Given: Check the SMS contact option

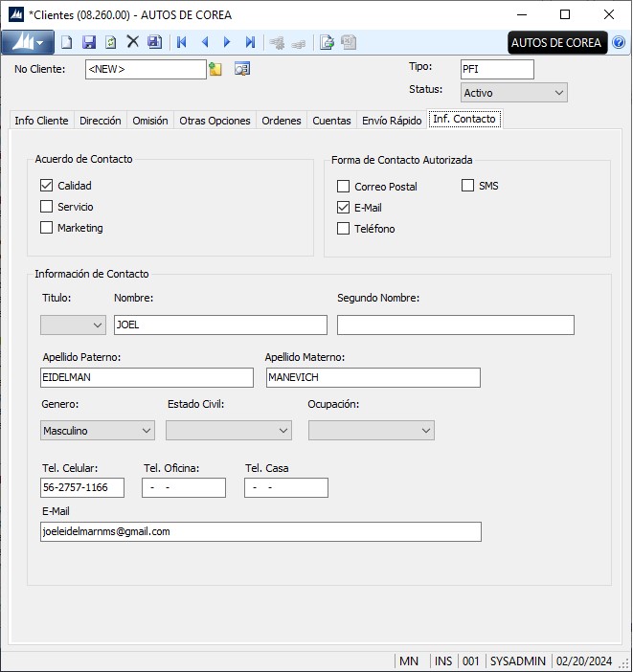Looking at the screenshot, I should 468,186.
